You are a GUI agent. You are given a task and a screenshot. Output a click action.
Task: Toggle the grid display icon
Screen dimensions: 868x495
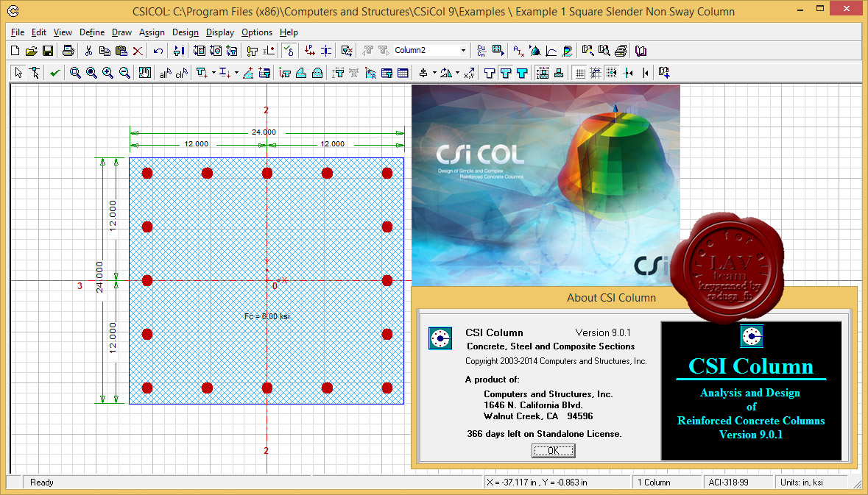click(x=579, y=73)
